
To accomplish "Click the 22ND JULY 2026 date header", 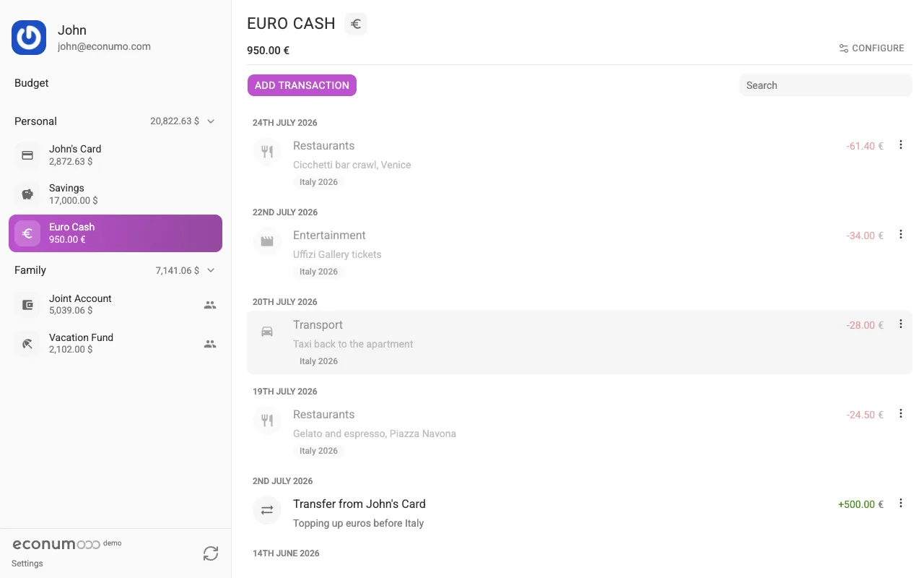I will [x=285, y=212].
